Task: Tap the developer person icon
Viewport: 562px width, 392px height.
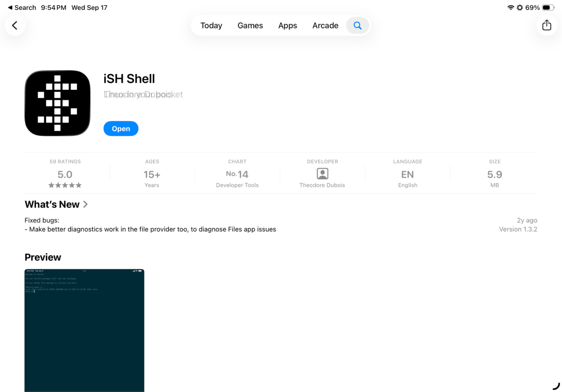Action: pos(322,174)
